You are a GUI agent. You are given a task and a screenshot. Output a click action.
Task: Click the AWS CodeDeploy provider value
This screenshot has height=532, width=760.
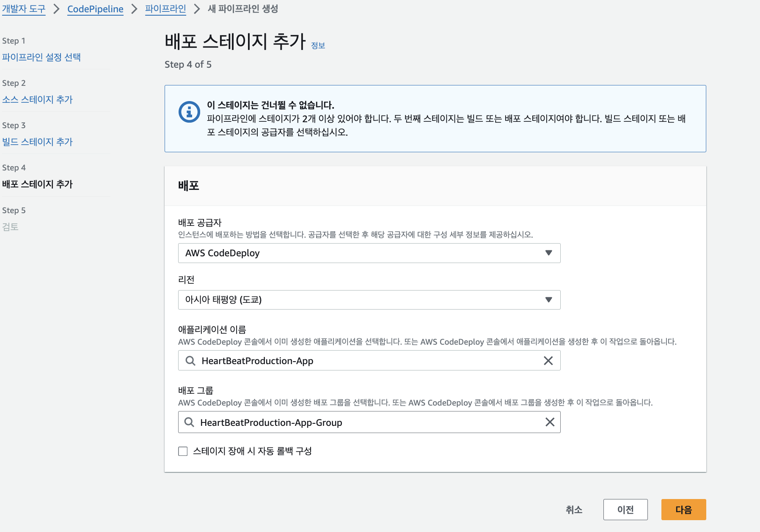tap(223, 253)
